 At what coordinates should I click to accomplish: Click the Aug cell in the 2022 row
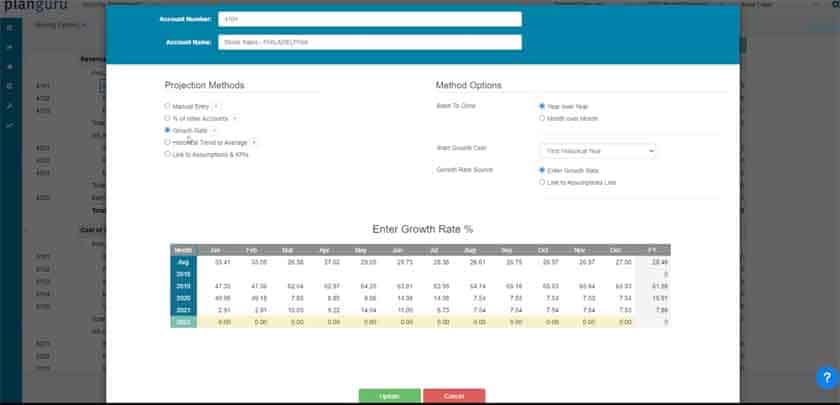pyautogui.click(x=472, y=322)
